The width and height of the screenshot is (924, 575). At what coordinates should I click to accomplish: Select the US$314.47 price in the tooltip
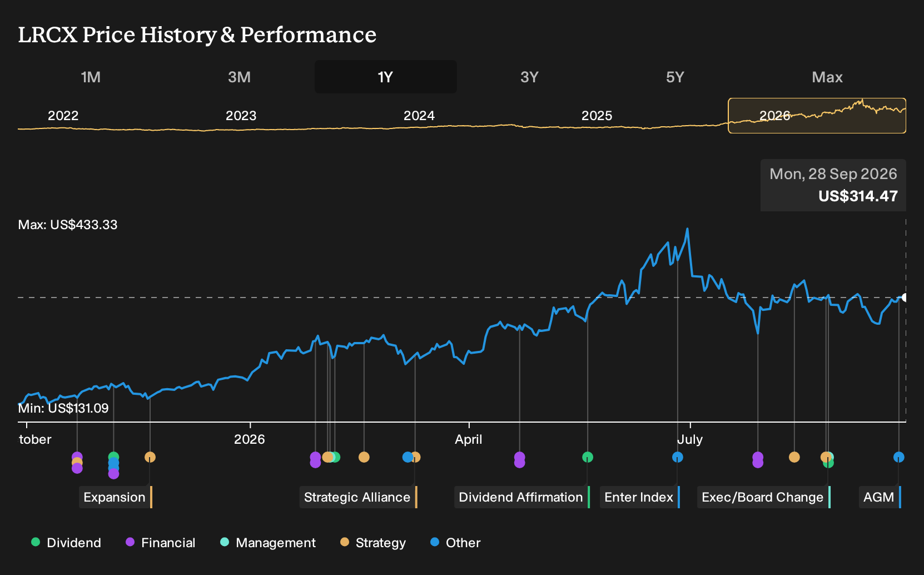(858, 196)
